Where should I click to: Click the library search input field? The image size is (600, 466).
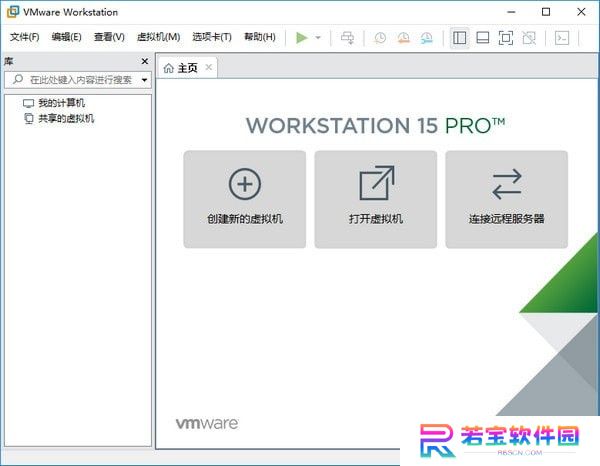(78, 80)
